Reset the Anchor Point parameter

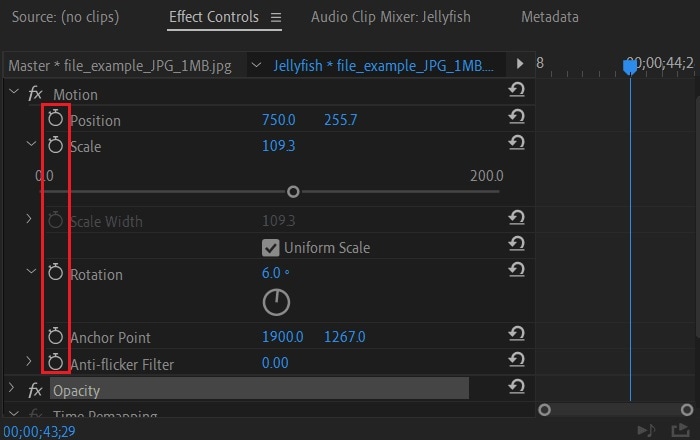tap(517, 334)
